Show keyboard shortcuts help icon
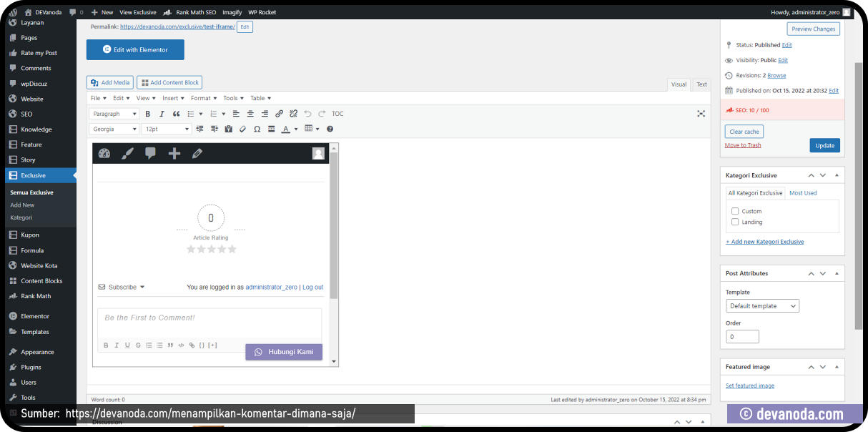868x432 pixels. (x=330, y=129)
